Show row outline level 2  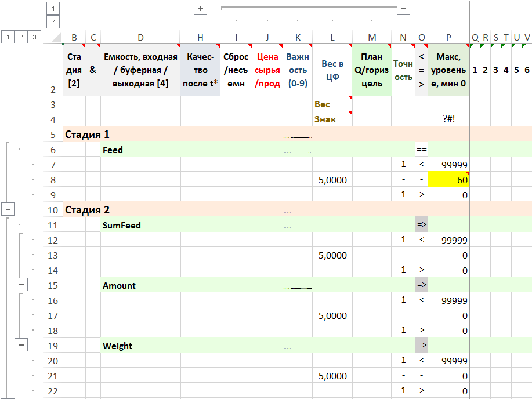coord(21,37)
